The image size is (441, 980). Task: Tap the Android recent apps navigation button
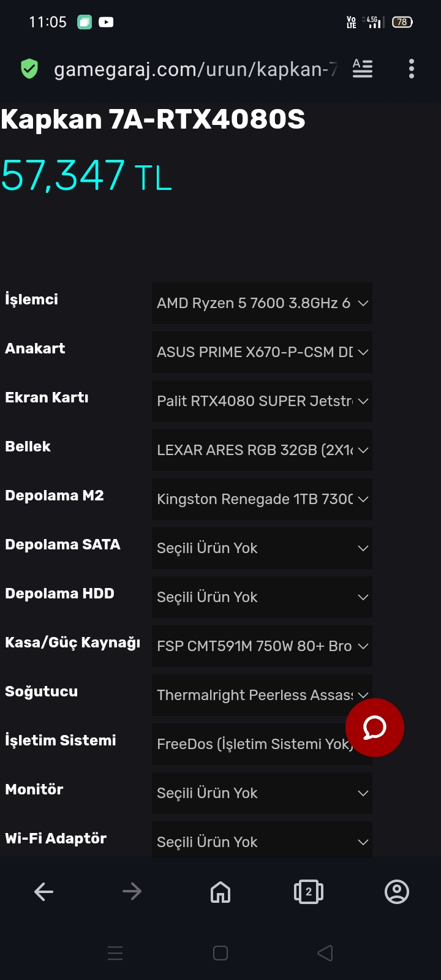(115, 953)
